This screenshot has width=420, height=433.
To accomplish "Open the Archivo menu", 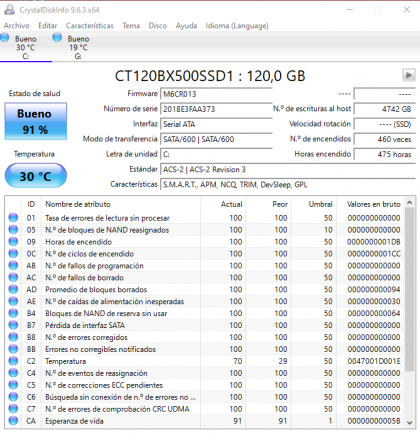I will point(16,26).
